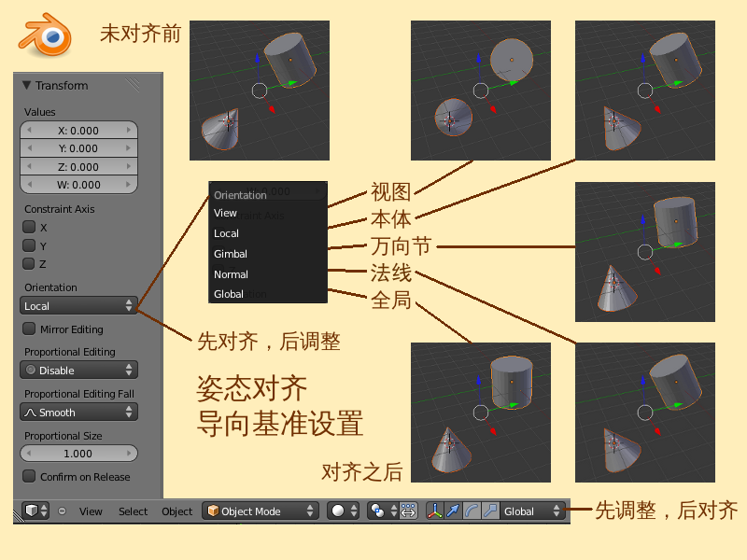
Task: Click the View orientation preview thumbnail
Action: [481, 90]
